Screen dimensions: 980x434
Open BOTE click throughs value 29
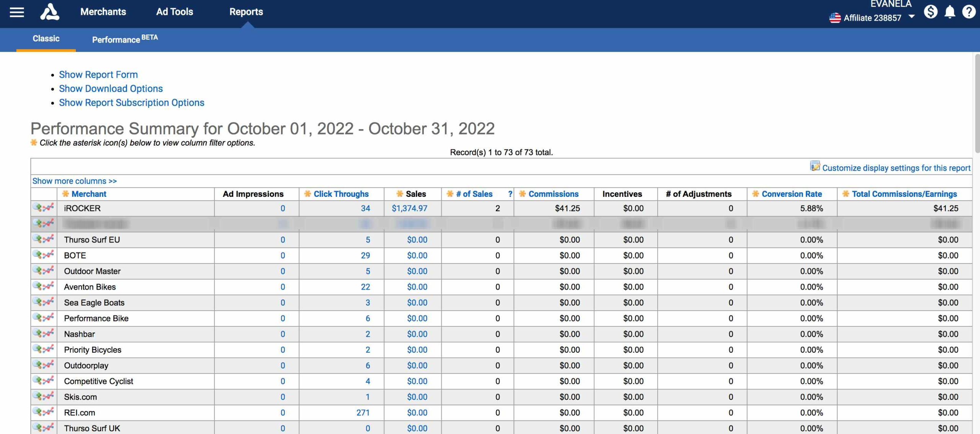(x=366, y=255)
